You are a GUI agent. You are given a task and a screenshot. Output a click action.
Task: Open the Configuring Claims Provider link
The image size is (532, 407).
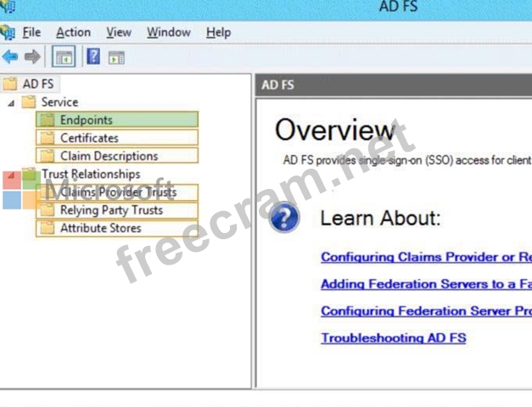pos(426,257)
